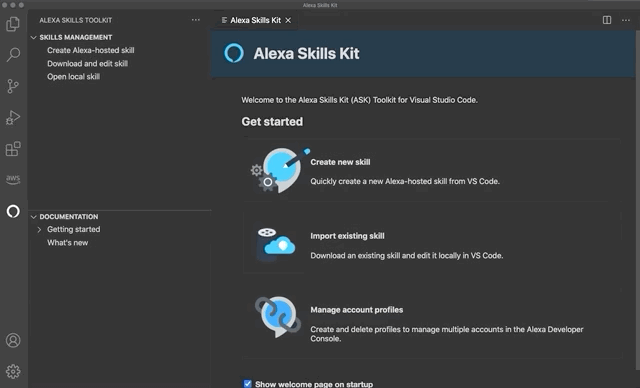
Task: Click 'Download an existing skill and edit it locally' text
Action: point(407,255)
